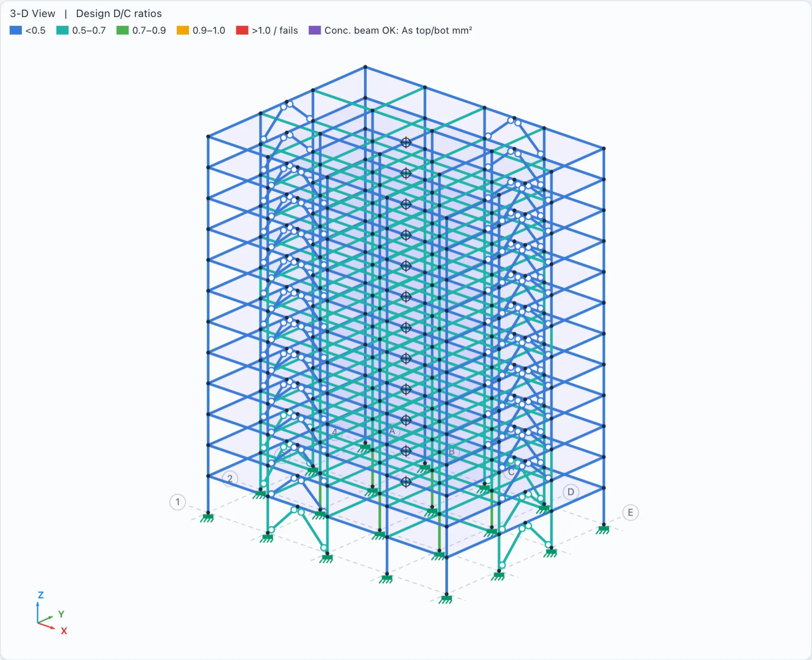
Task: Click 'Conc. beam OK: As top/bot mm²' label
Action: pos(398,30)
